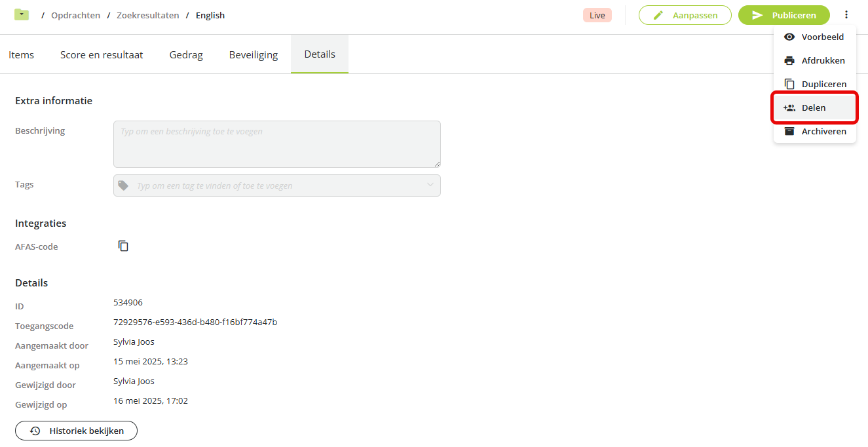Click the ID value 534906
This screenshot has height=447, width=868.
tap(128, 302)
